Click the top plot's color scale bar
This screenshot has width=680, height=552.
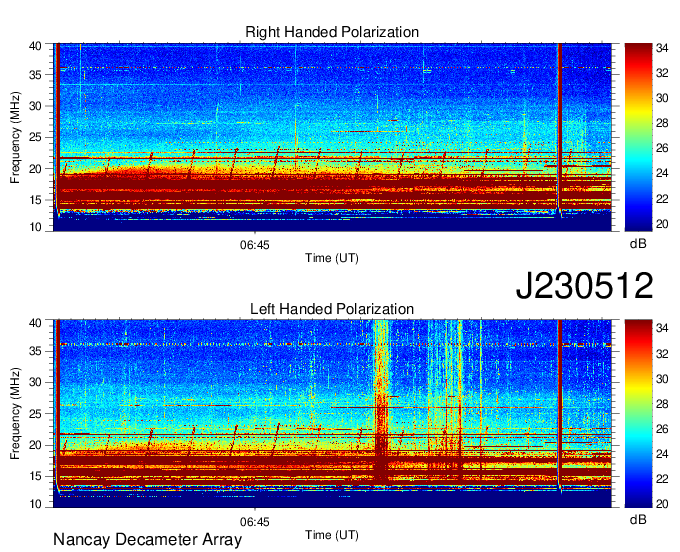(x=638, y=137)
